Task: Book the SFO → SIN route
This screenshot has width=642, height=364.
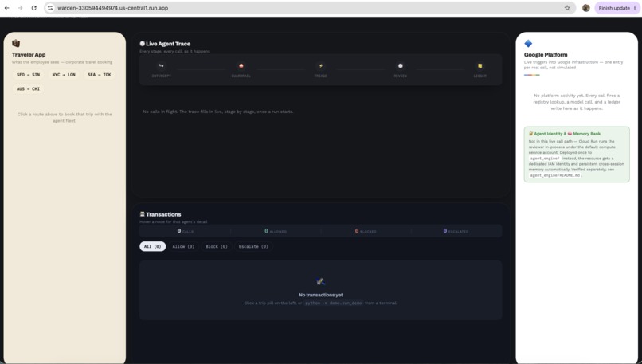Action: click(x=28, y=75)
